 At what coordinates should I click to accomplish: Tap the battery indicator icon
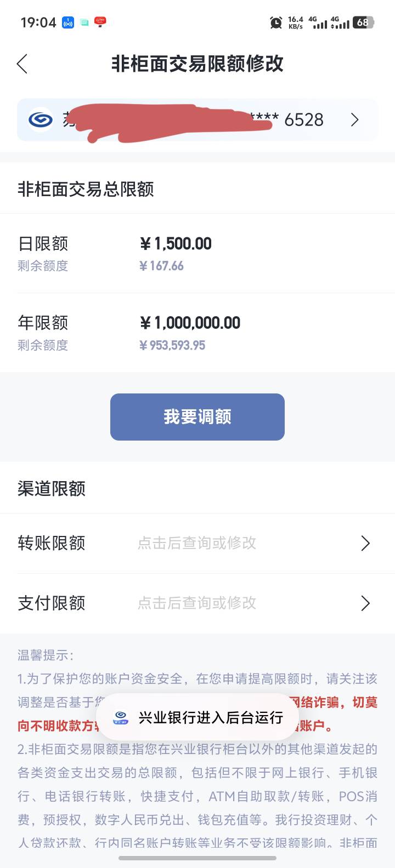(x=363, y=22)
